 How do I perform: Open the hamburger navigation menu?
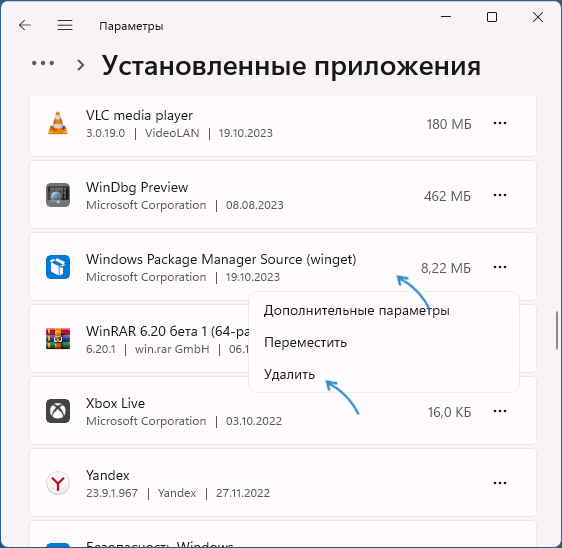click(65, 25)
